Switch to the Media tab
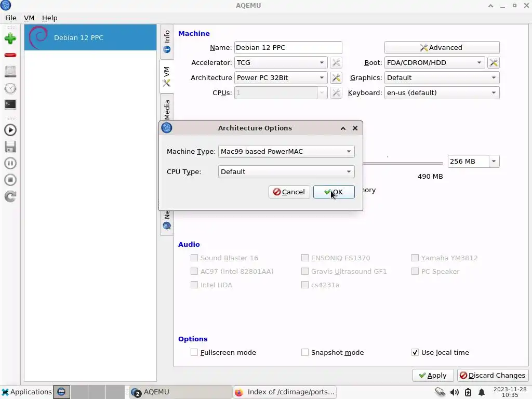The height and width of the screenshot is (399, 532). 167,109
